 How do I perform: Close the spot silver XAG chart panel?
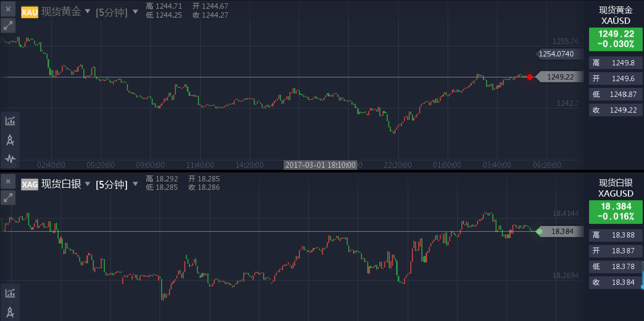[x=8, y=181]
